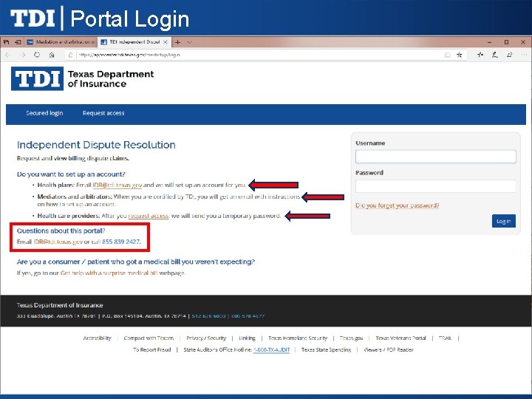Open Texas Veterans Portal footer link
Viewport: 532px width, 399px height.
point(400,338)
